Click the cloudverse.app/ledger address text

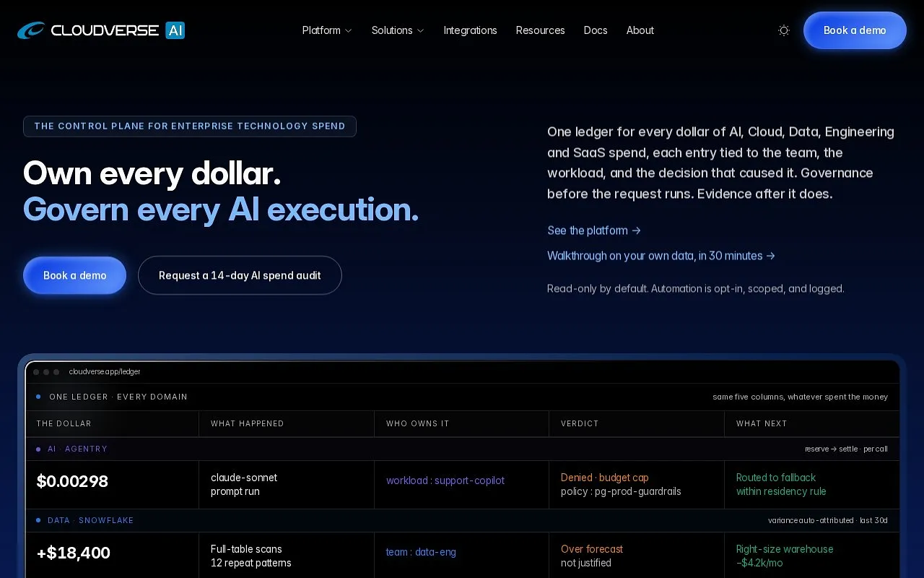[105, 372]
